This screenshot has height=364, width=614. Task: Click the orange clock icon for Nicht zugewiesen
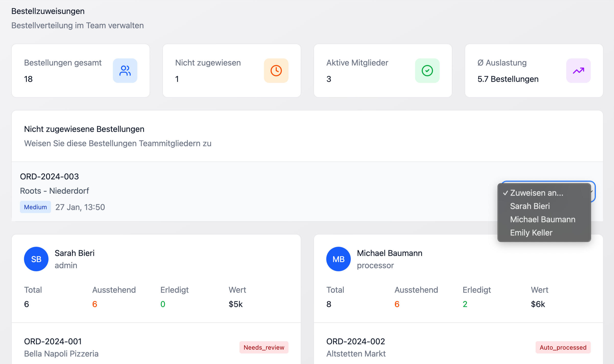pos(276,71)
